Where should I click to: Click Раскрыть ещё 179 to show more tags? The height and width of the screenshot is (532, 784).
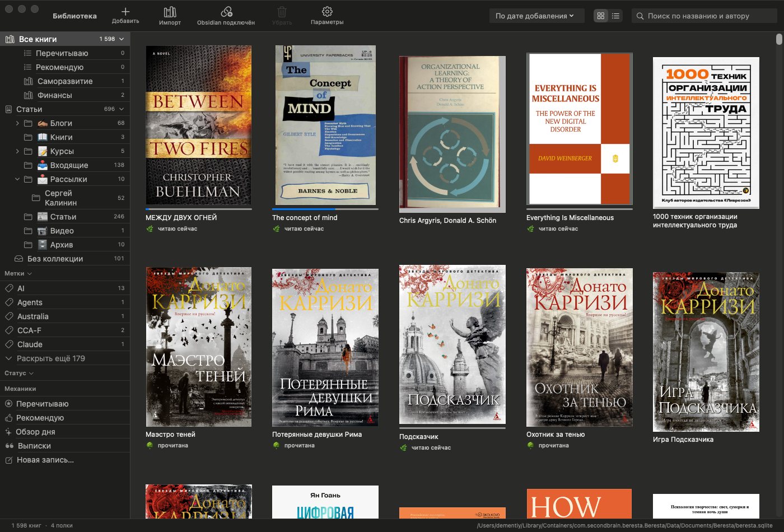51,358
